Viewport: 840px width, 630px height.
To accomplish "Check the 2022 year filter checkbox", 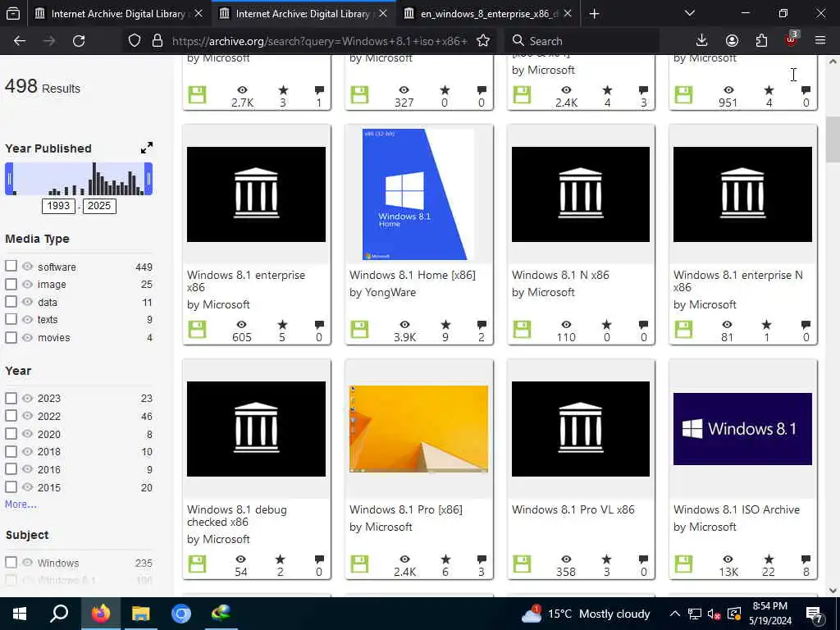I will point(11,415).
